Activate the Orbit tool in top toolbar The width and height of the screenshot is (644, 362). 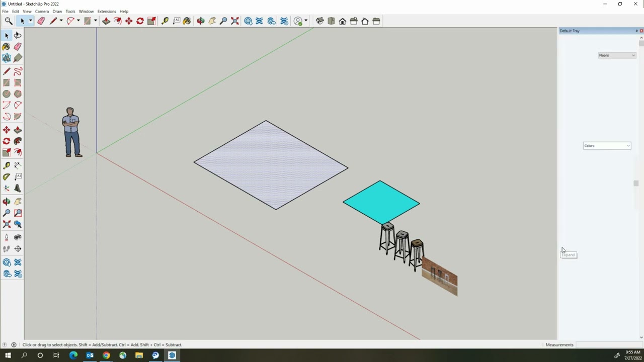click(x=201, y=21)
